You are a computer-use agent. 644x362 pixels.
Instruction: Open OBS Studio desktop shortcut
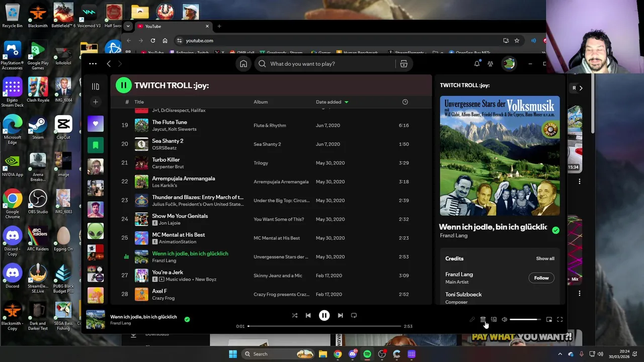[x=38, y=203]
